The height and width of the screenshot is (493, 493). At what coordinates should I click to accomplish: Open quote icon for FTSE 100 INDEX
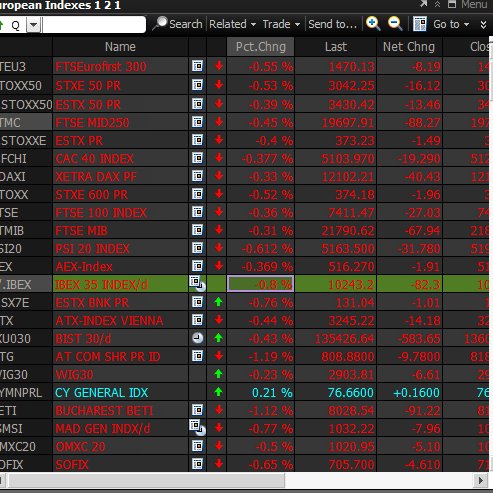click(x=197, y=212)
